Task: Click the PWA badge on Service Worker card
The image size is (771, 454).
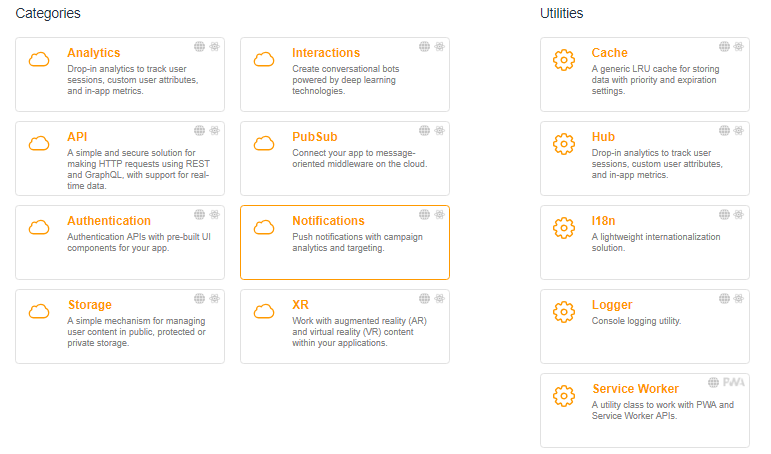Action: coord(734,382)
